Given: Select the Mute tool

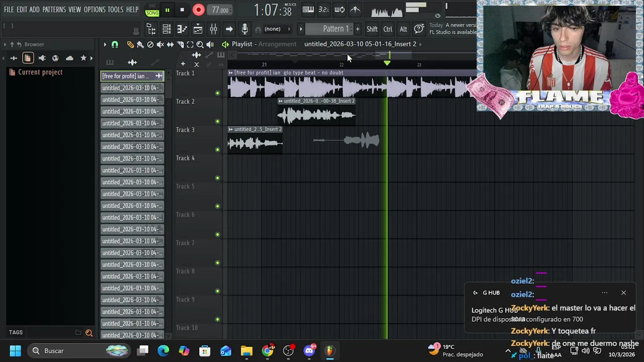Looking at the screenshot, I should coord(160,44).
